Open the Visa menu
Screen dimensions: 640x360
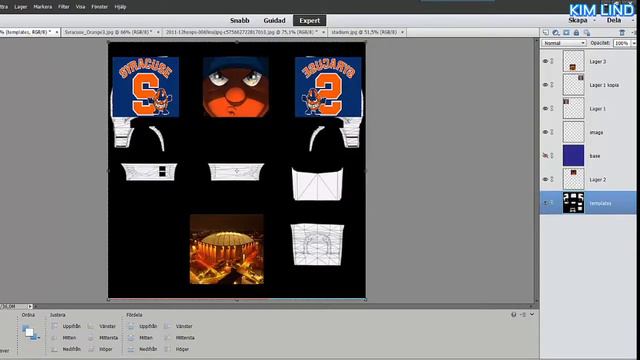click(80, 7)
